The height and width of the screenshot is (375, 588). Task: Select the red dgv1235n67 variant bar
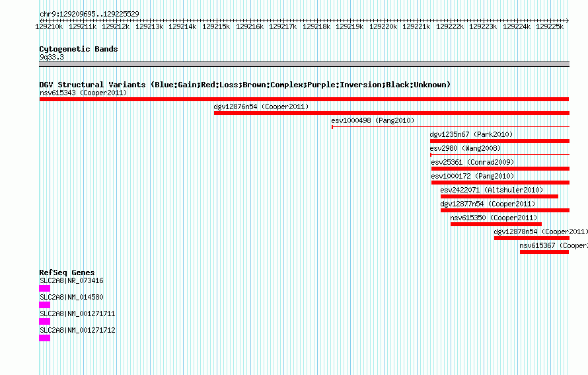500,141
